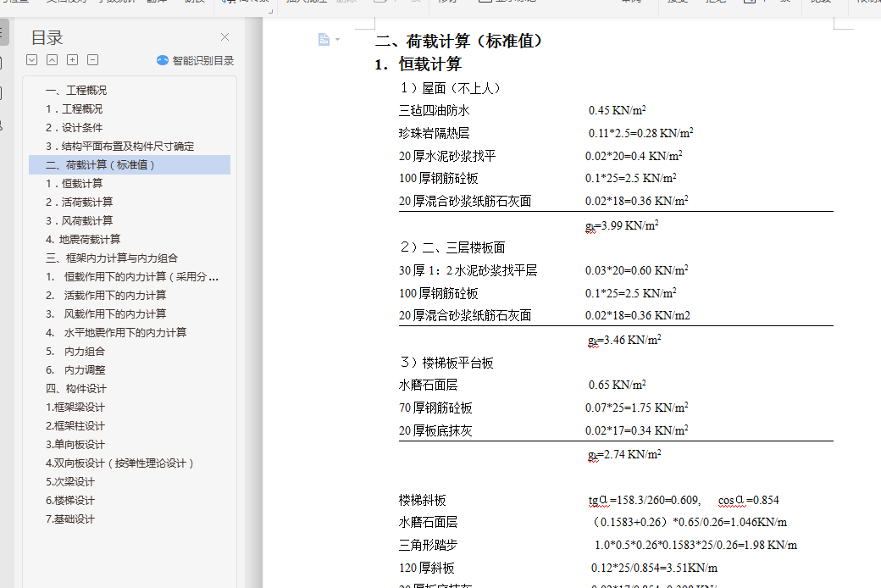Select highlighted 二、荷载计算（标准值）entry
881x588 pixels.
point(130,164)
